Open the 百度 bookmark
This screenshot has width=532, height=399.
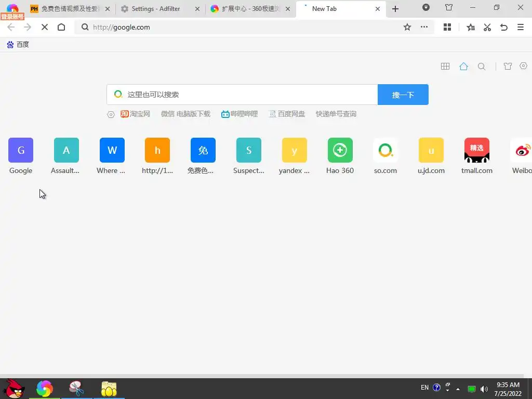point(18,45)
